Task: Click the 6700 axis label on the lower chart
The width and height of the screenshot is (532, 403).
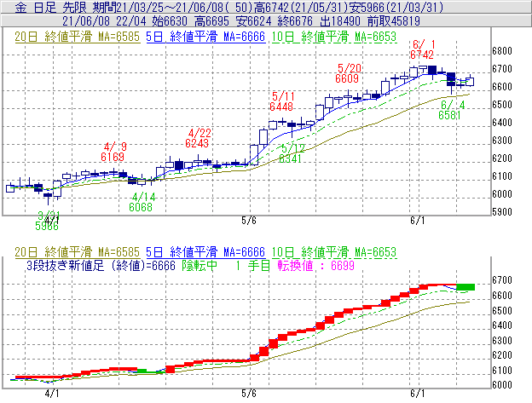Action: coord(502,280)
